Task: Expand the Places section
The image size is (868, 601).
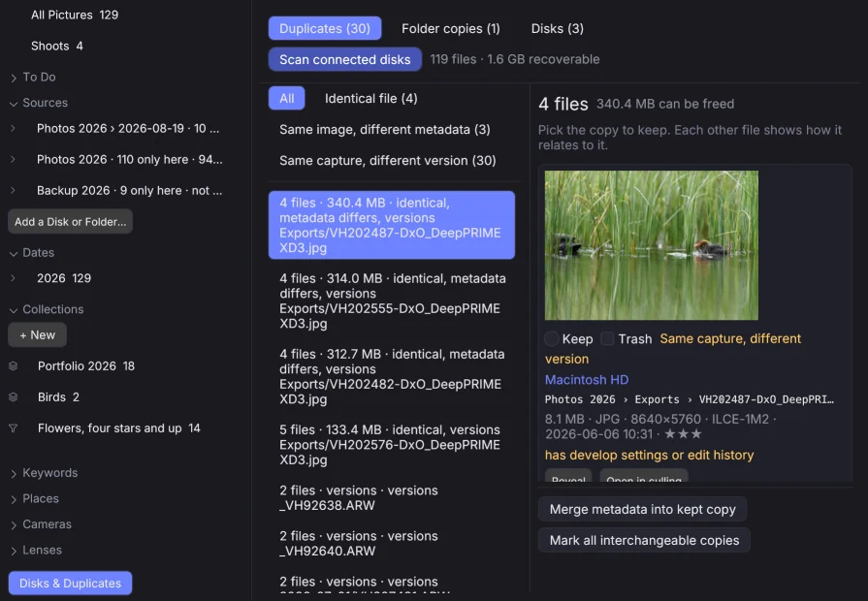Action: 14,499
